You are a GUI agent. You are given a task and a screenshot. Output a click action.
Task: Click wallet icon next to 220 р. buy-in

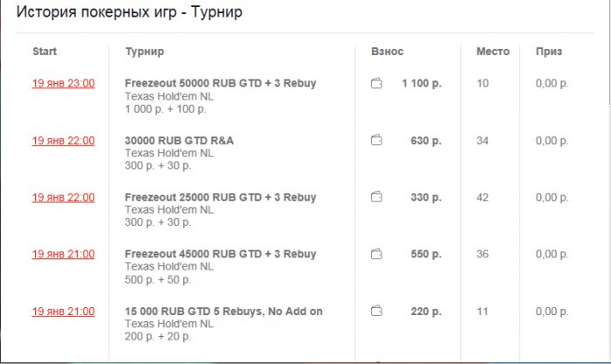tap(377, 311)
